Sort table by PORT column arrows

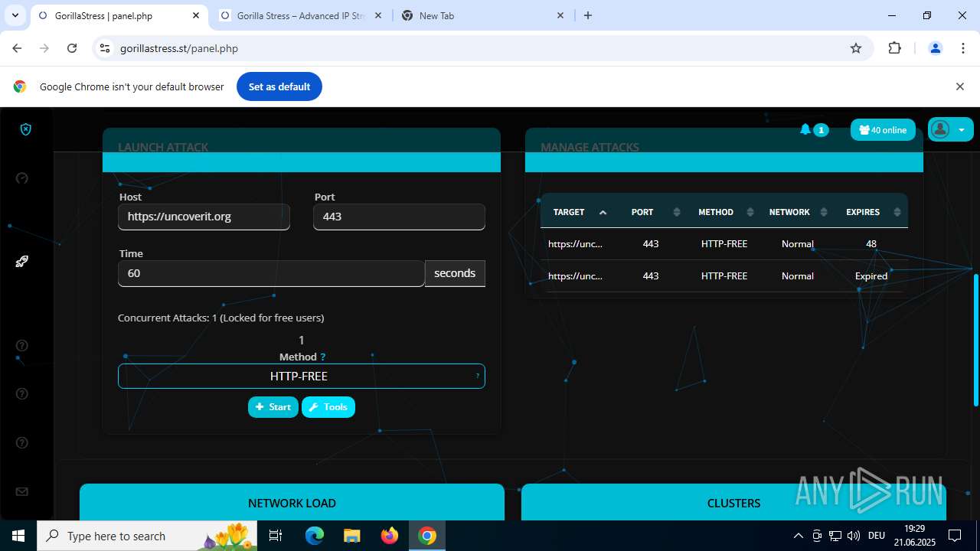point(676,213)
